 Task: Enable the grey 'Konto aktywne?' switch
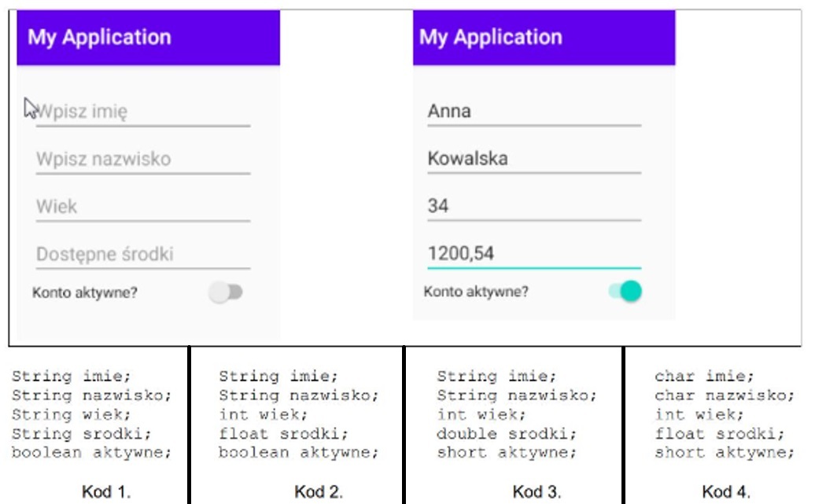(x=226, y=292)
